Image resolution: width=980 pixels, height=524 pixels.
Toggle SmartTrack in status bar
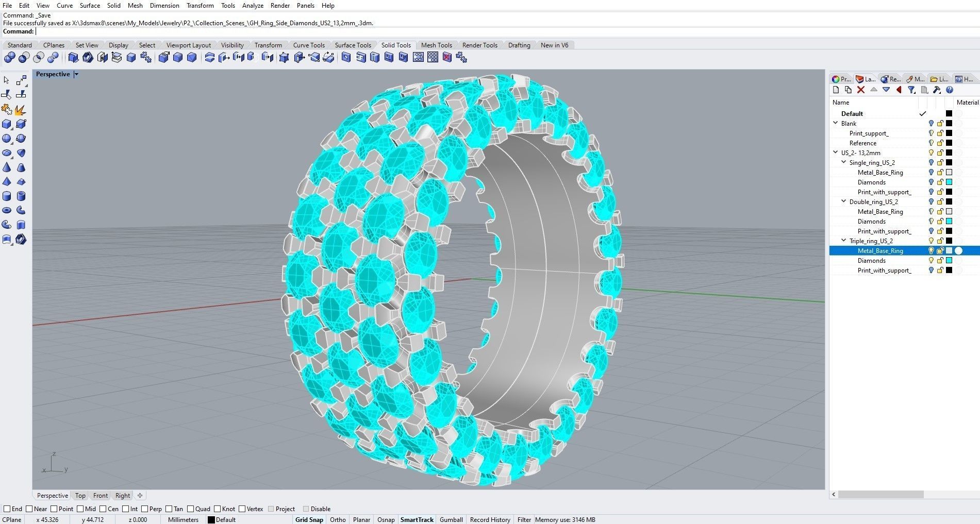(x=417, y=519)
